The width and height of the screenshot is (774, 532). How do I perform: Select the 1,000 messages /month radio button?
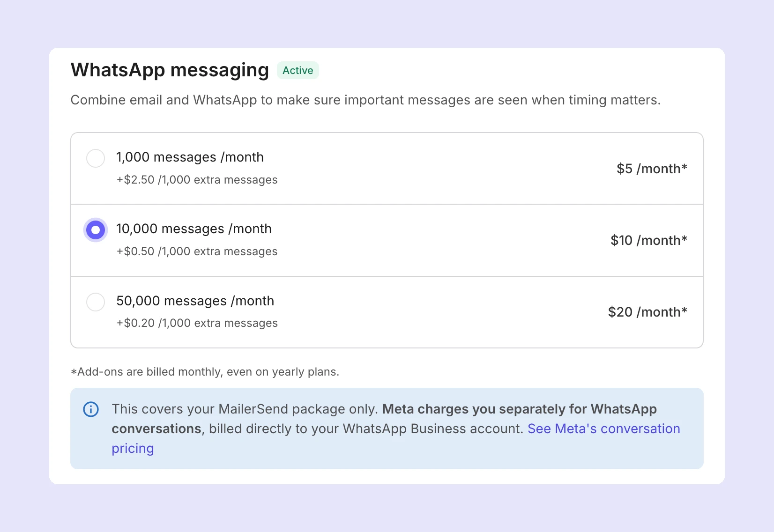click(x=96, y=158)
